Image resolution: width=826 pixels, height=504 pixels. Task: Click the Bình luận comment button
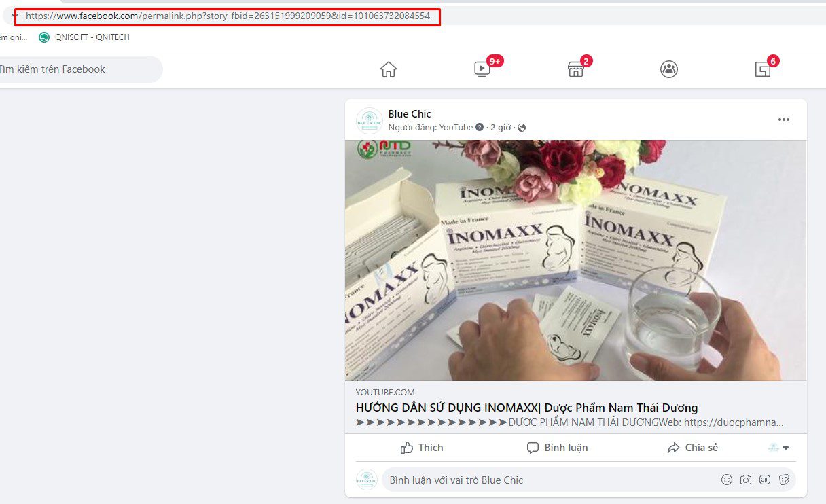[558, 448]
